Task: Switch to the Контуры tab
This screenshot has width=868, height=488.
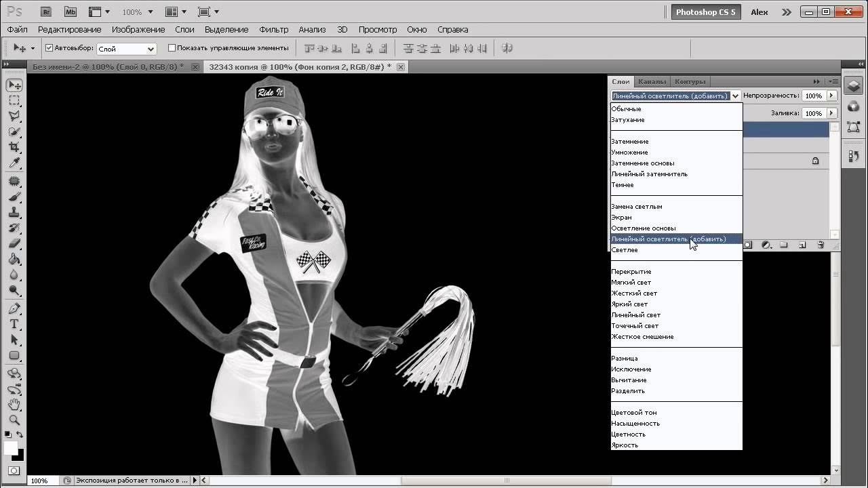Action: point(690,81)
